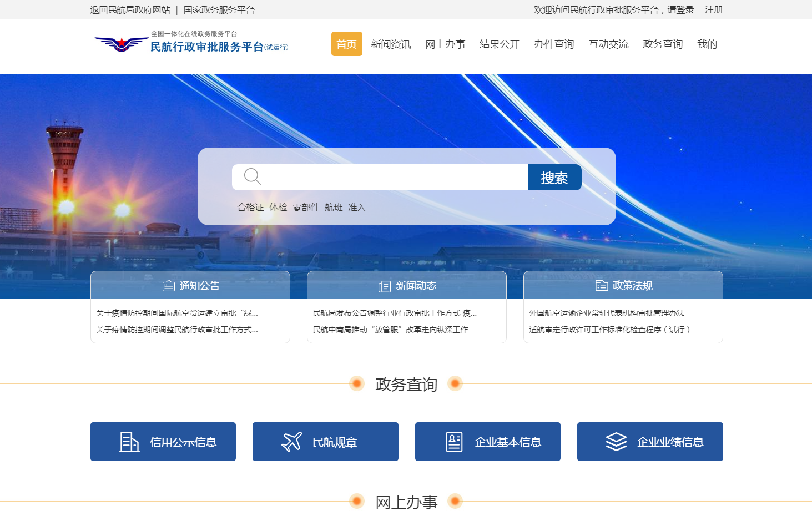Open the 我的 navigation item
The image size is (812, 531).
707,44
